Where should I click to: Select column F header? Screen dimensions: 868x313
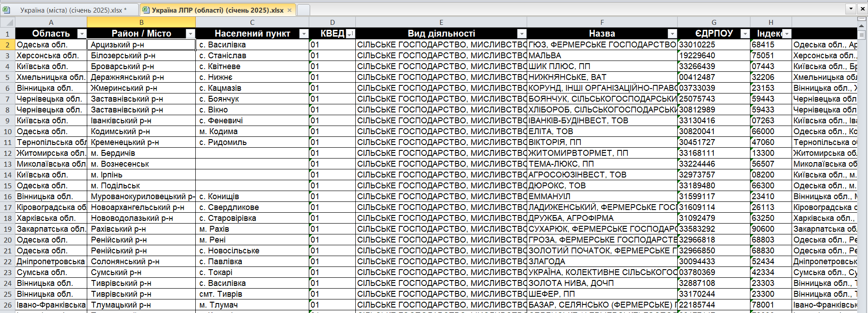pyautogui.click(x=602, y=22)
